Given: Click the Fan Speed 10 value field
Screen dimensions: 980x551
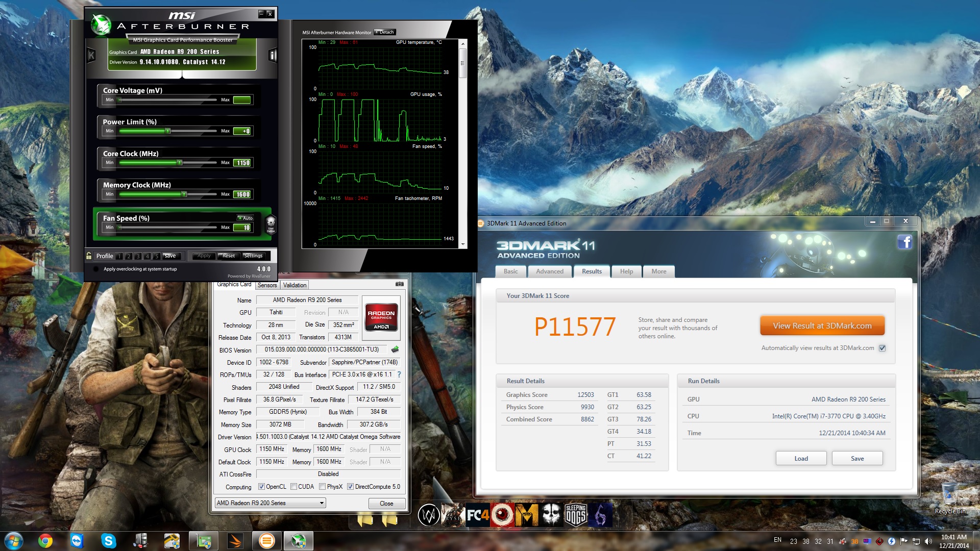Looking at the screenshot, I should [242, 228].
